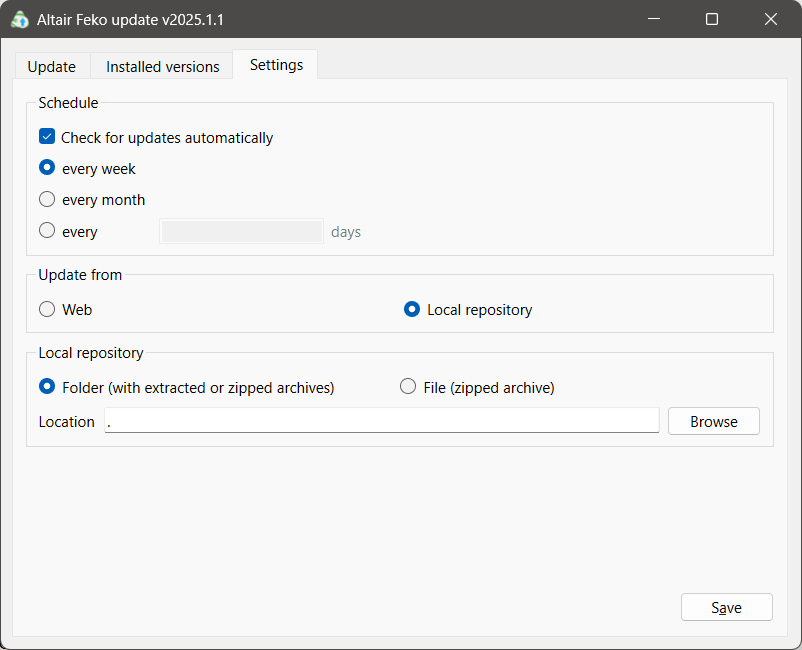Viewport: 802px width, 650px height.
Task: Pick the File (zipped archive) option
Action: point(408,386)
